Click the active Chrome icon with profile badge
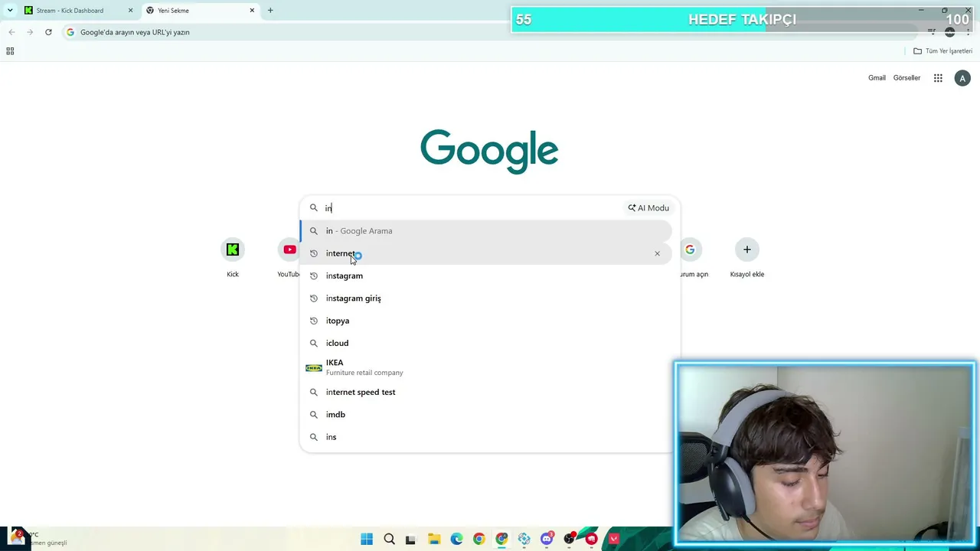 [501, 539]
